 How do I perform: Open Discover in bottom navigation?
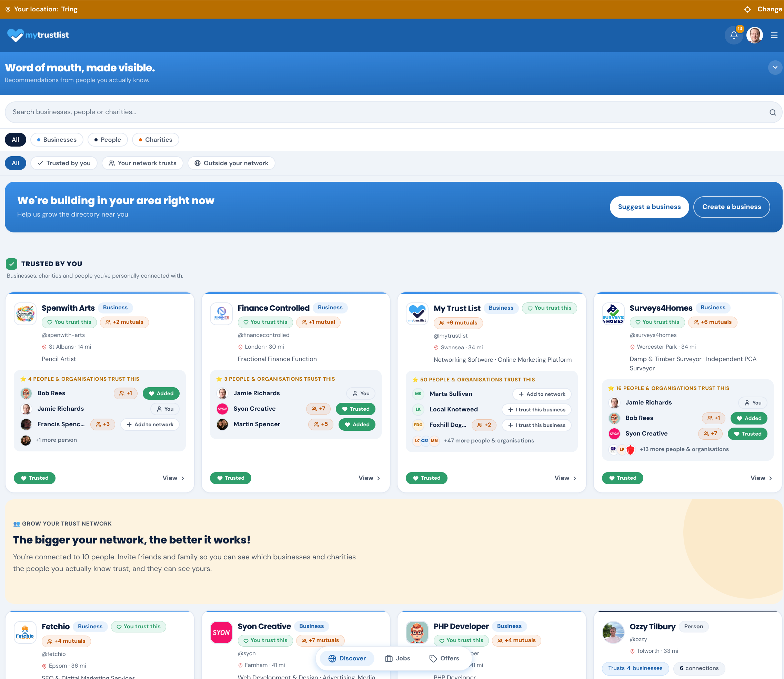pyautogui.click(x=347, y=659)
